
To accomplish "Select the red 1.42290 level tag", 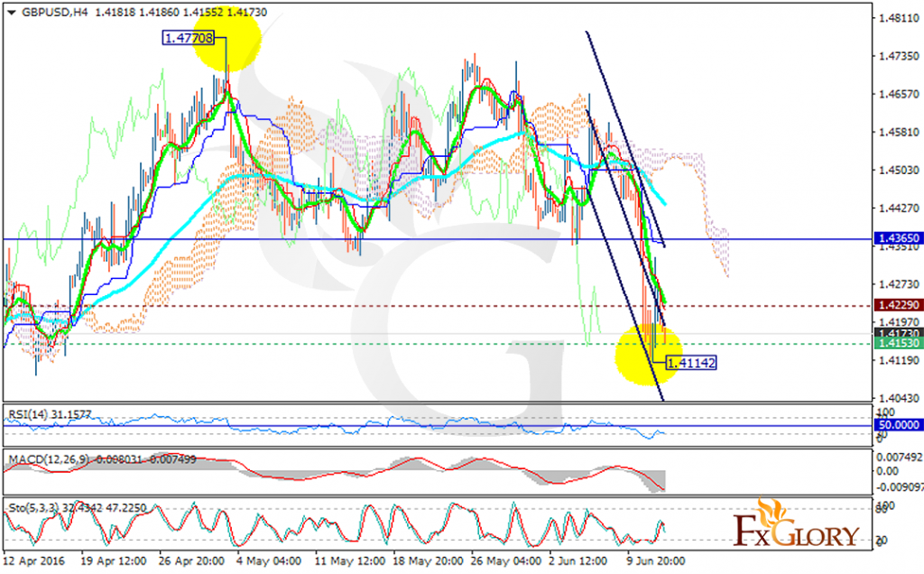I will point(898,305).
